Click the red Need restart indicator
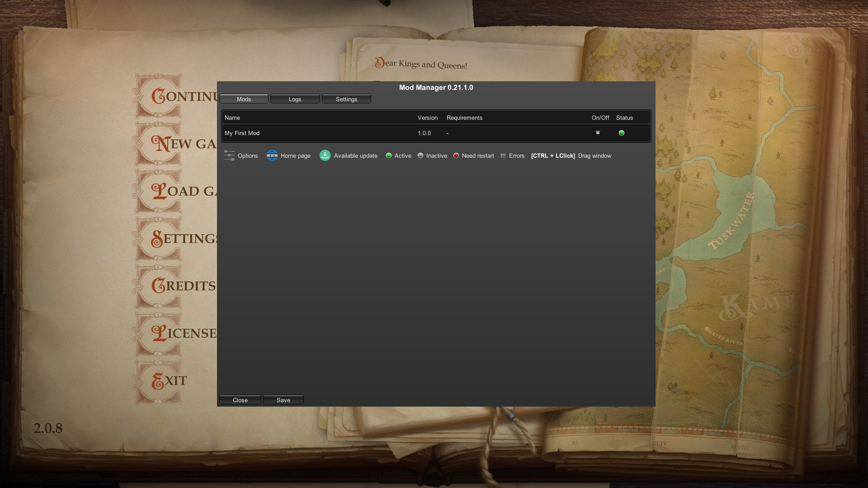 [456, 155]
